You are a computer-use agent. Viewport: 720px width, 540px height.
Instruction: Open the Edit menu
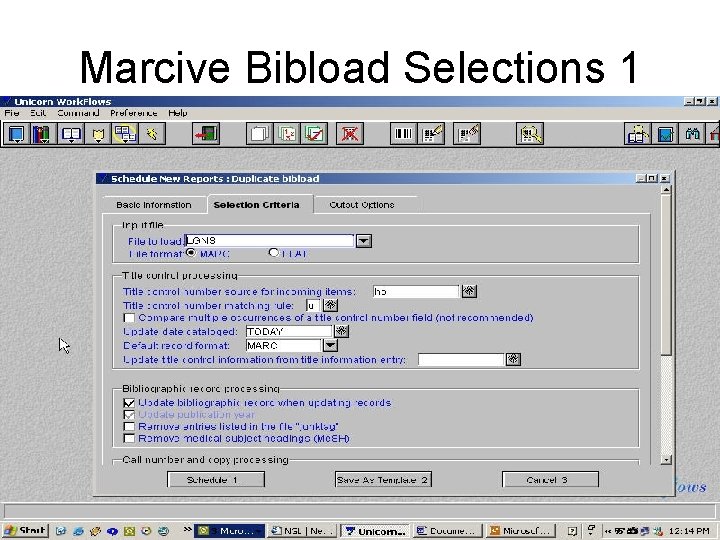pyautogui.click(x=38, y=113)
